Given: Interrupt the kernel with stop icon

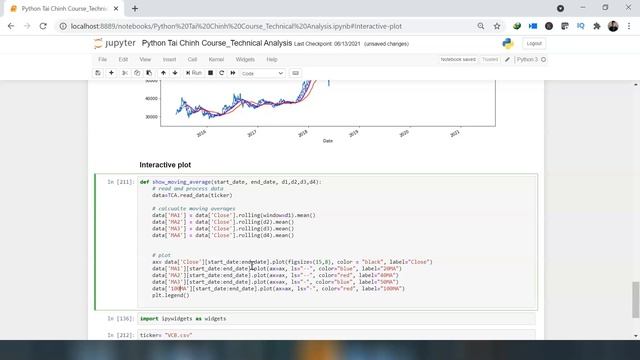Looking at the screenshot, I should point(211,73).
